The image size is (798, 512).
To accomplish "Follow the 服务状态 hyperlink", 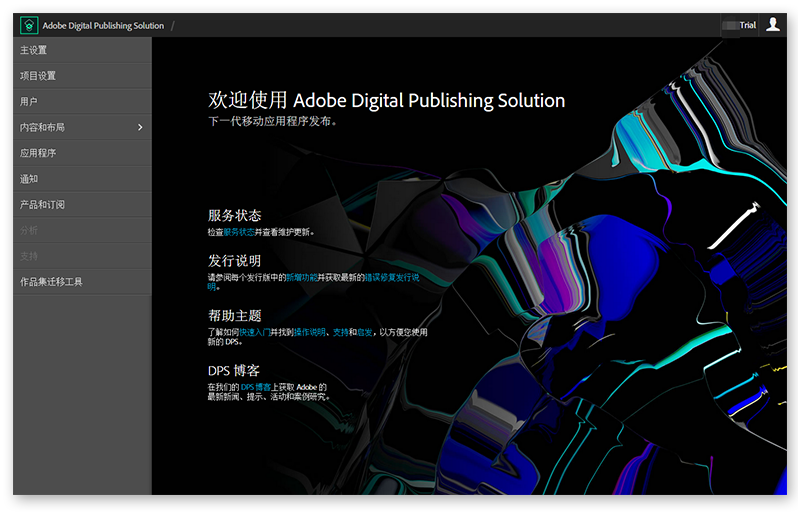I will (x=239, y=232).
